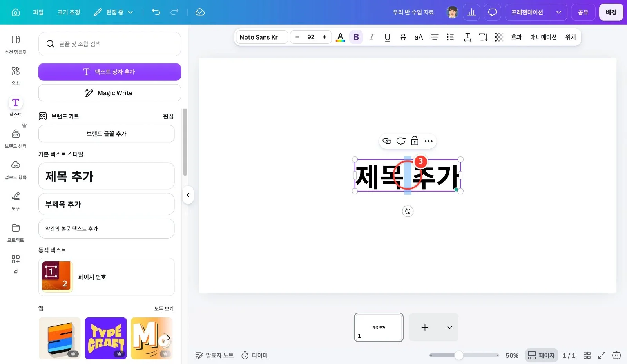Open 업로드 항목 sidebar tab
Image resolution: width=627 pixels, height=364 pixels.
point(16,170)
